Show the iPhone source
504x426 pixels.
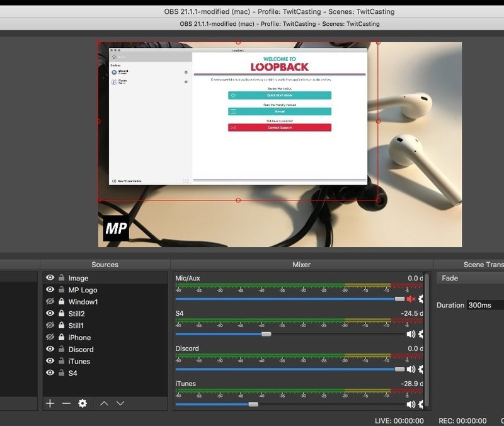(50, 337)
